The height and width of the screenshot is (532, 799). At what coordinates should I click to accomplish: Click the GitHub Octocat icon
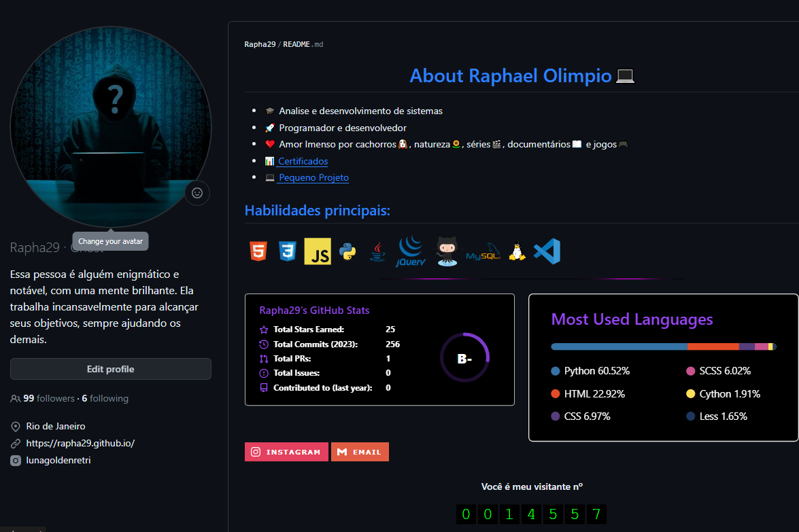447,252
